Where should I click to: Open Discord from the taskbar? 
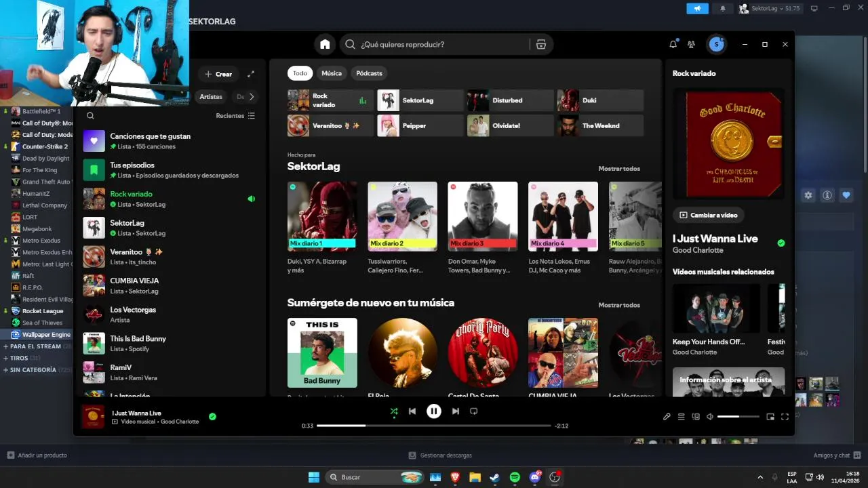(x=535, y=477)
